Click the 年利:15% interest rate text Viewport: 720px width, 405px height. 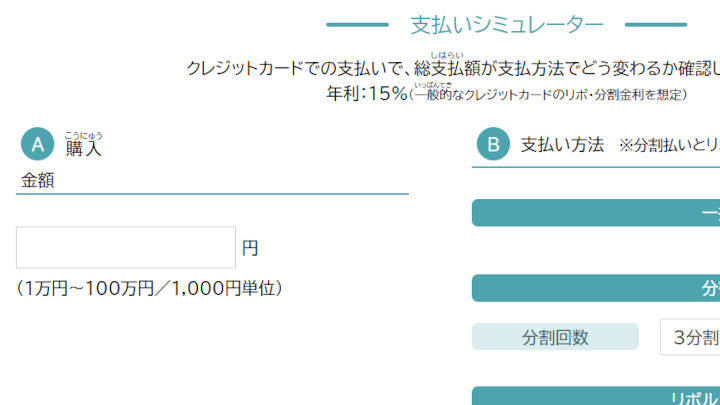coord(367,94)
